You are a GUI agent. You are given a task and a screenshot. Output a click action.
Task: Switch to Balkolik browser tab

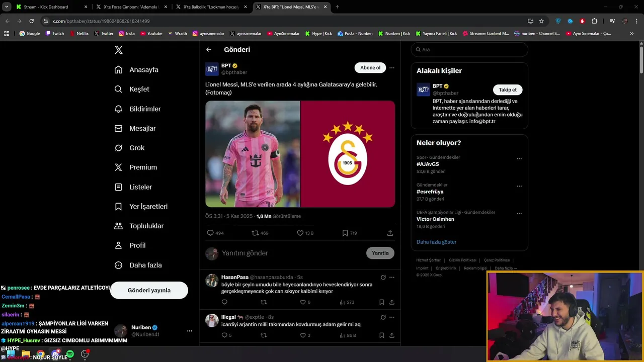pyautogui.click(x=210, y=7)
